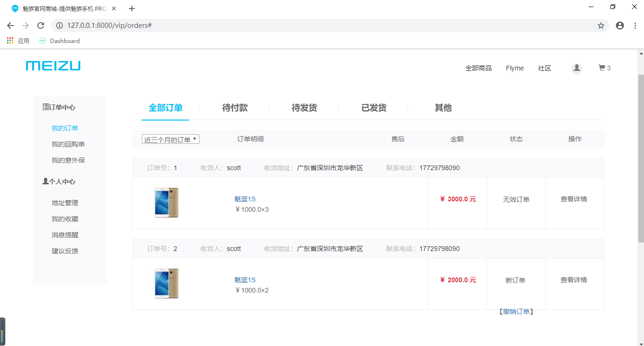
Task: Open 地址管理 in sidebar
Action: [65, 203]
